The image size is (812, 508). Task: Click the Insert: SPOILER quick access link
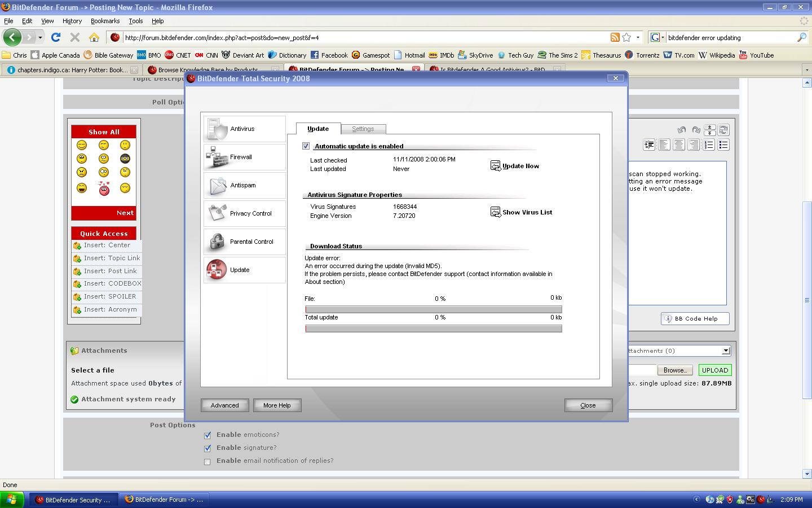[x=110, y=296]
